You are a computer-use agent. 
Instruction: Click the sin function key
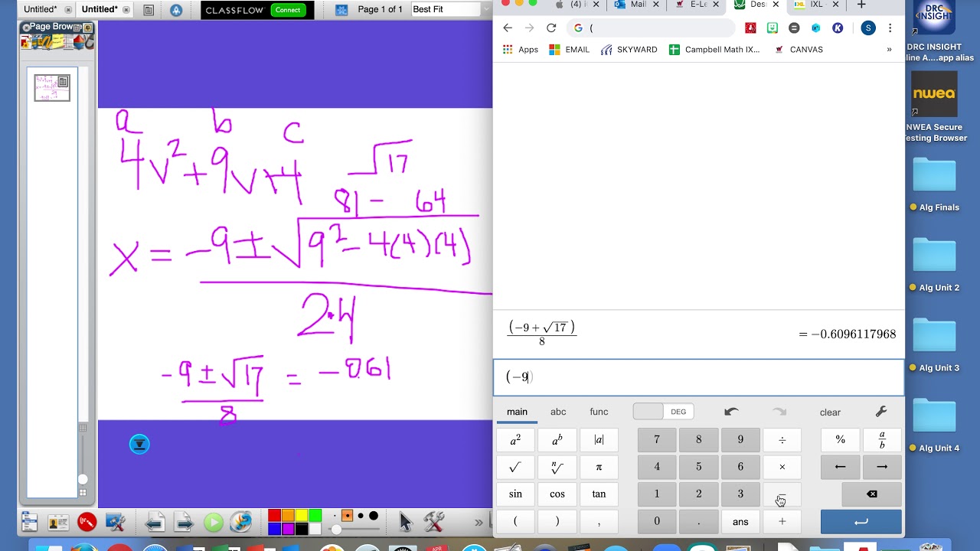tap(515, 494)
